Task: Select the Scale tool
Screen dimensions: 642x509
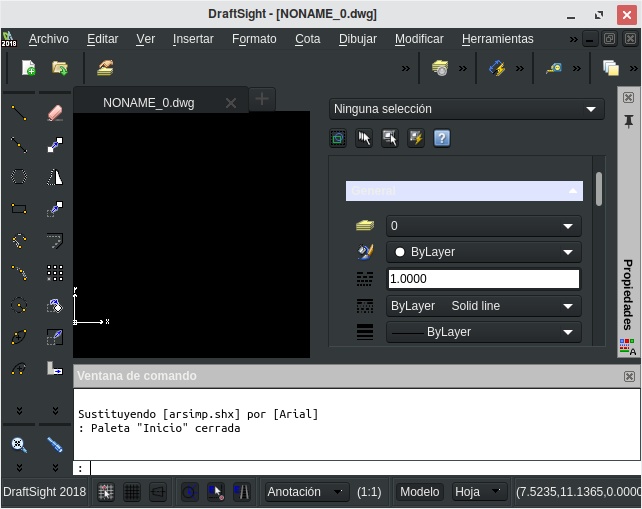Action: (55, 337)
